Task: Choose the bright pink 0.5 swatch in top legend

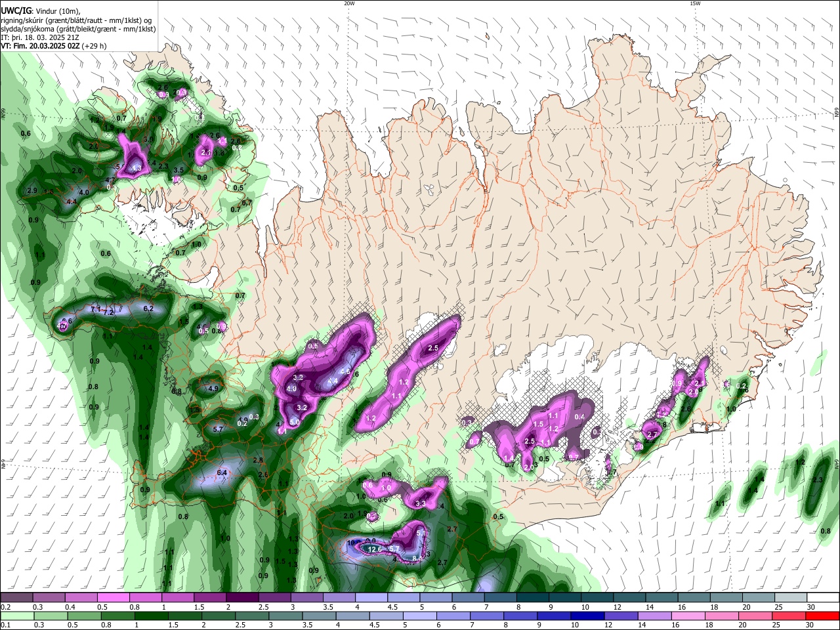Action: (x=113, y=598)
